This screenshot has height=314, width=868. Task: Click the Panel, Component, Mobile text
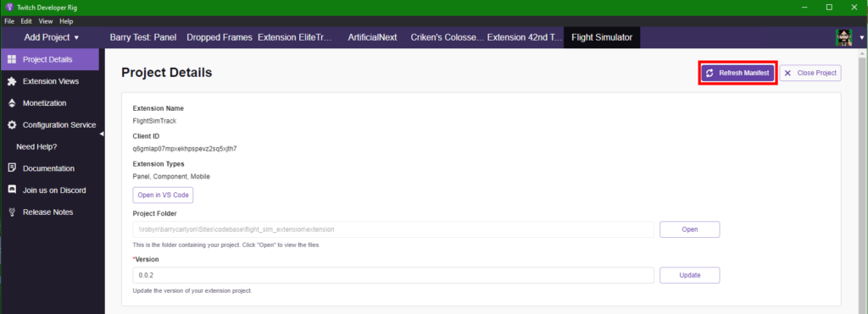pyautogui.click(x=171, y=177)
